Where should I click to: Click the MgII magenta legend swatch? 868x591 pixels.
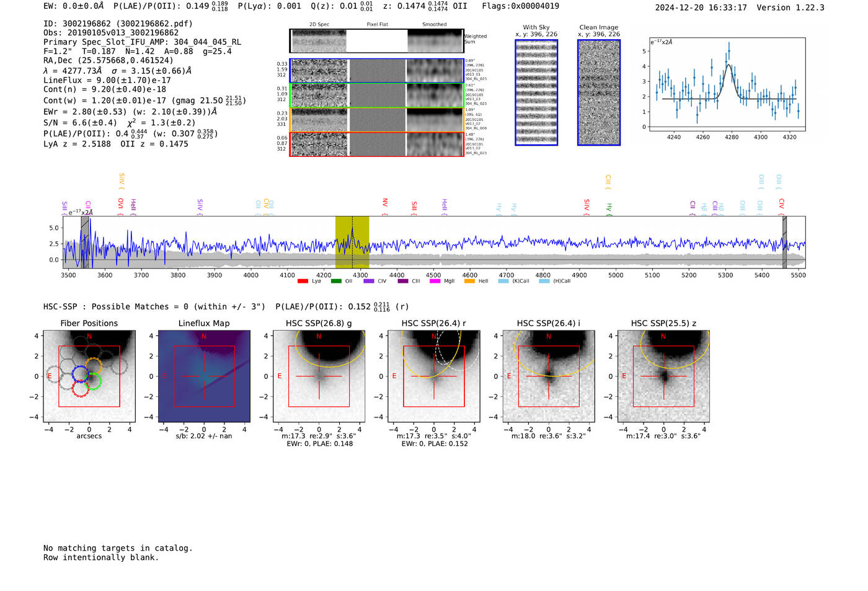(x=435, y=282)
